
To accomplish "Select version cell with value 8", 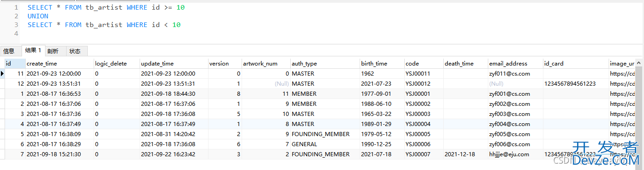I will coord(225,93).
